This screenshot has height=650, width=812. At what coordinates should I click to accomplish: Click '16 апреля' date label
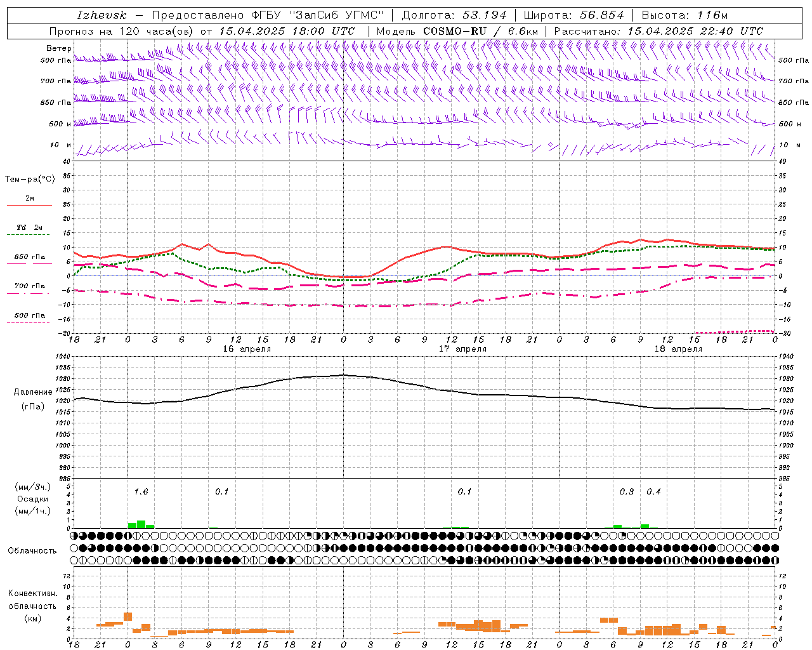coord(247,349)
